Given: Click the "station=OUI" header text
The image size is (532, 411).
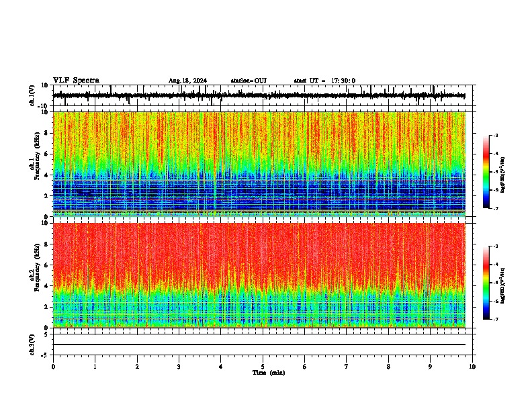Looking at the screenshot, I should (249, 81).
